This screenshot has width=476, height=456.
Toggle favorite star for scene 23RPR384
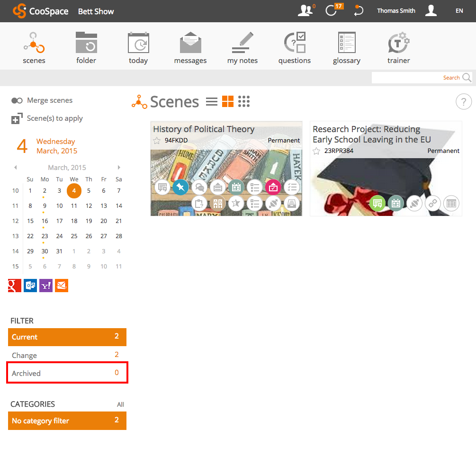pyautogui.click(x=316, y=151)
